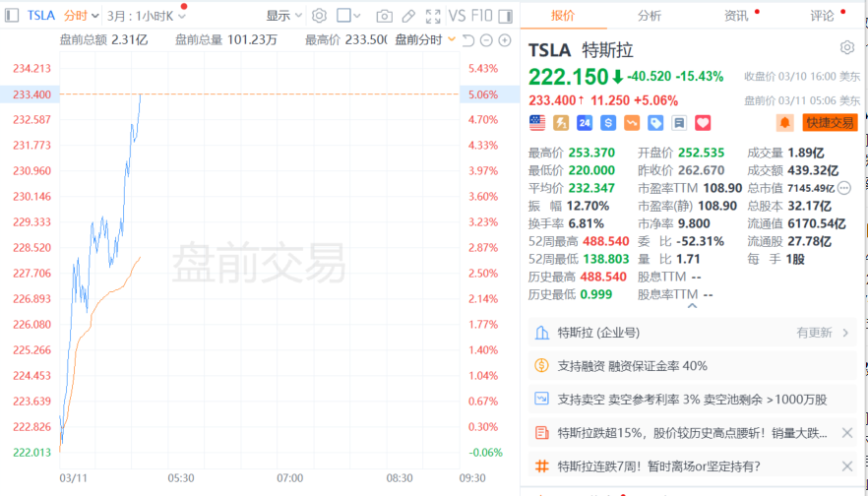Set price alert with bell icon
The height and width of the screenshot is (496, 868).
(x=785, y=122)
